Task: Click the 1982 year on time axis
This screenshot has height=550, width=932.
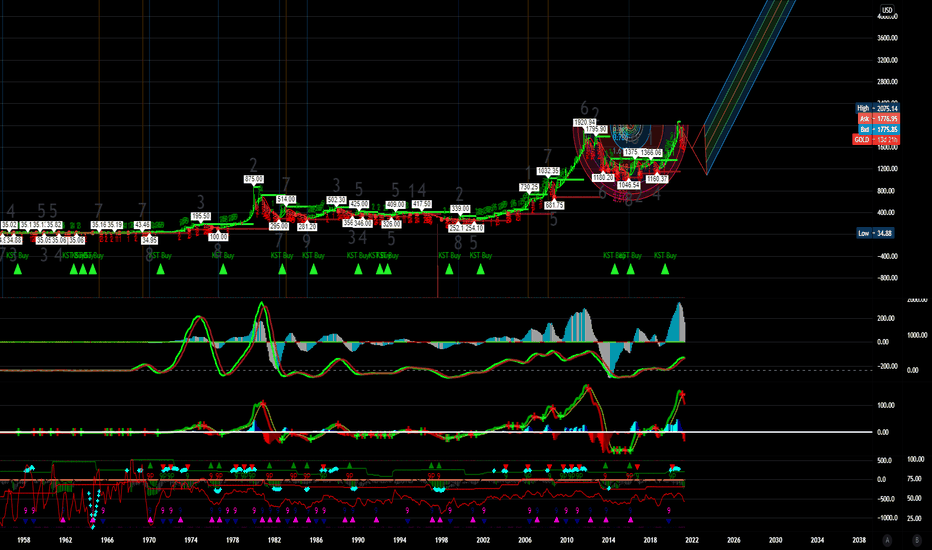Action: pyautogui.click(x=274, y=540)
